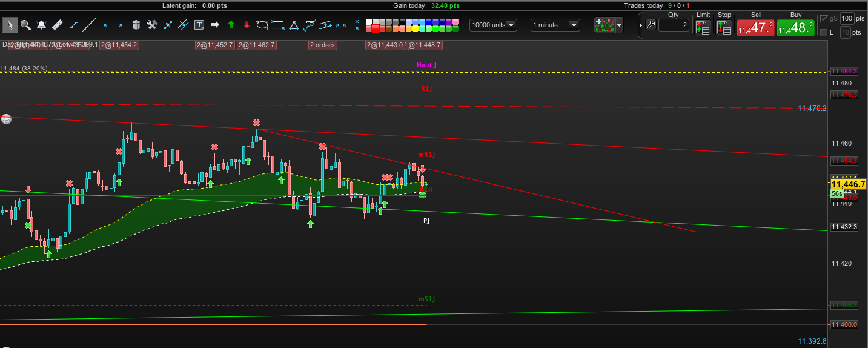The width and height of the screenshot is (868, 348).
Task: Select the red down arrow marker
Action: [247, 25]
